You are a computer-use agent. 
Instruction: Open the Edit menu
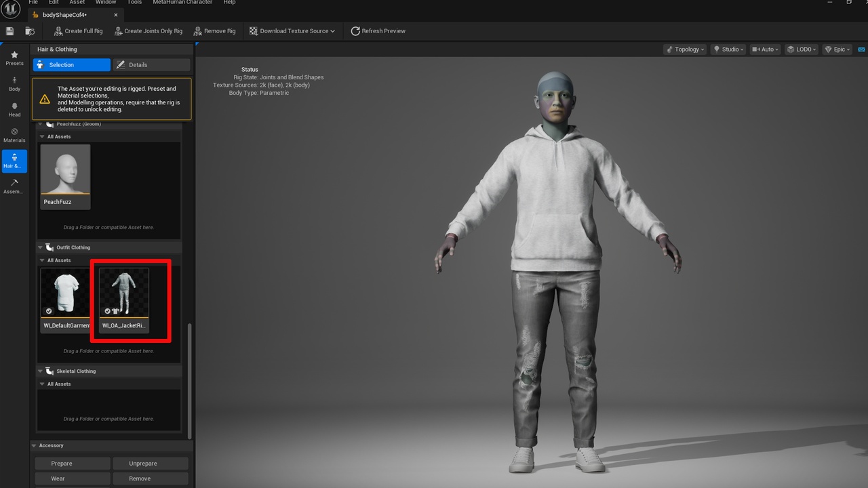[x=54, y=3]
